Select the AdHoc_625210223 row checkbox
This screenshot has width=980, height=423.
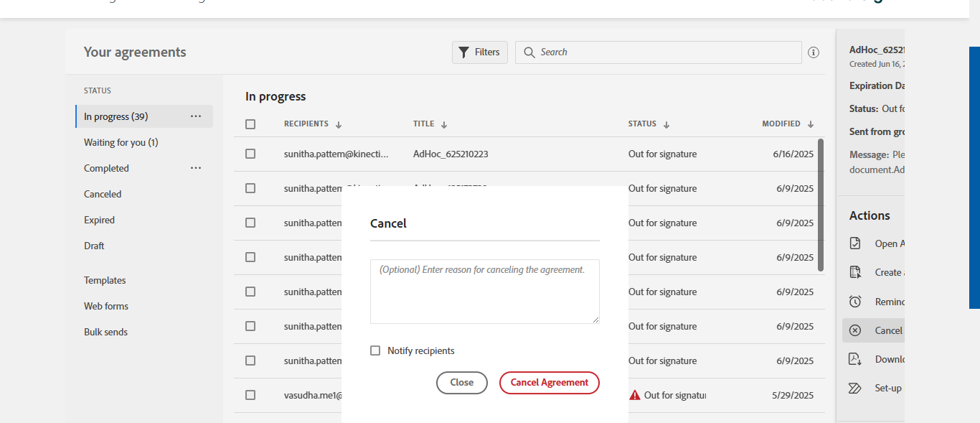(250, 154)
